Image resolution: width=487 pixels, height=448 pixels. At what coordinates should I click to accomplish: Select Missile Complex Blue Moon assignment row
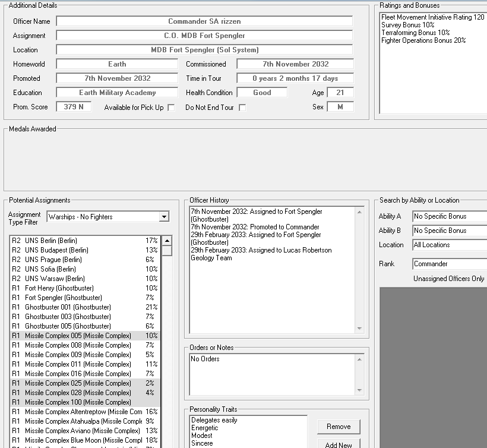click(x=86, y=440)
